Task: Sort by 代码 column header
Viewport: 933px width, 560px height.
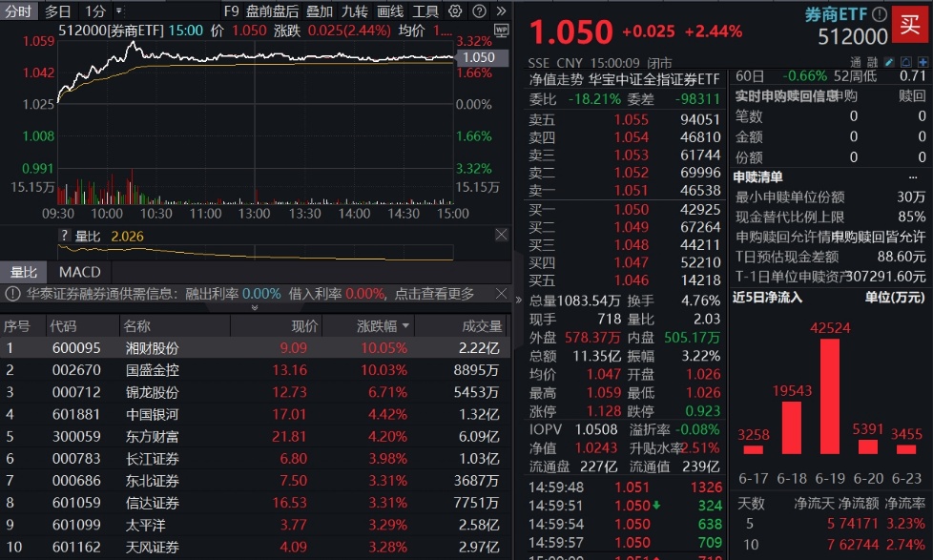Action: 63,326
